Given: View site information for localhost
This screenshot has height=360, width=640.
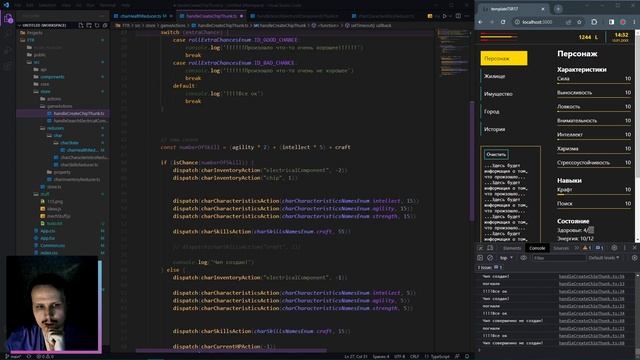Looking at the screenshot, I should [x=517, y=22].
